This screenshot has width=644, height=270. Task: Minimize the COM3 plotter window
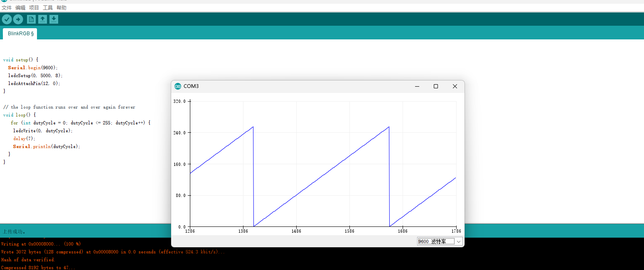point(417,86)
